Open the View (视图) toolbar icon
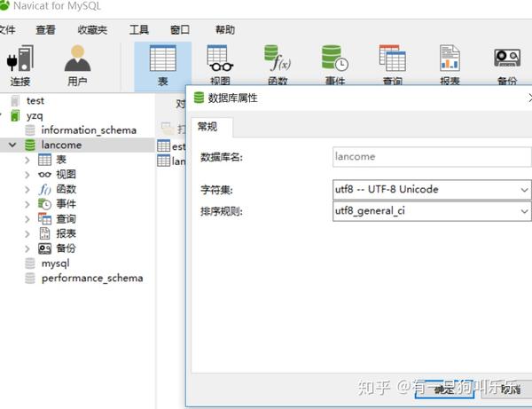Viewport: 532px width, 409px height. tap(220, 65)
